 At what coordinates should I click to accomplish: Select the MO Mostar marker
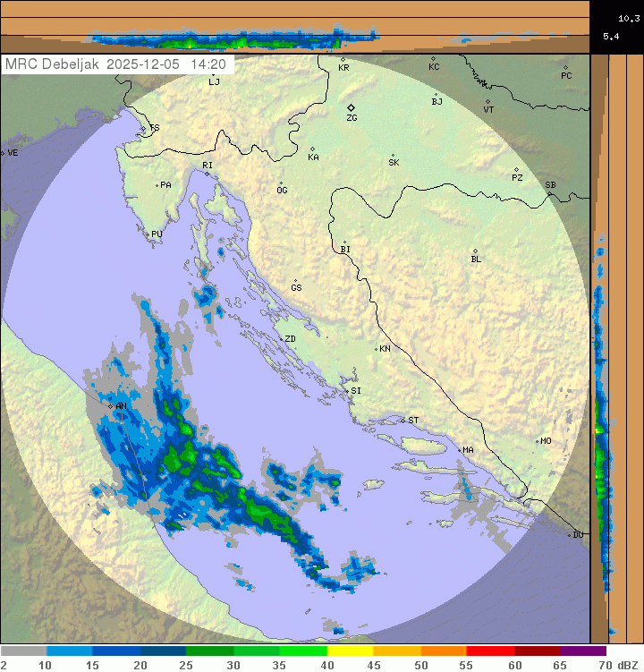coord(537,441)
